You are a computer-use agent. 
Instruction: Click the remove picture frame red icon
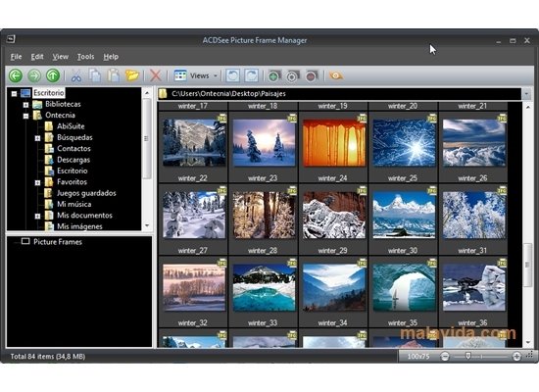(312, 76)
